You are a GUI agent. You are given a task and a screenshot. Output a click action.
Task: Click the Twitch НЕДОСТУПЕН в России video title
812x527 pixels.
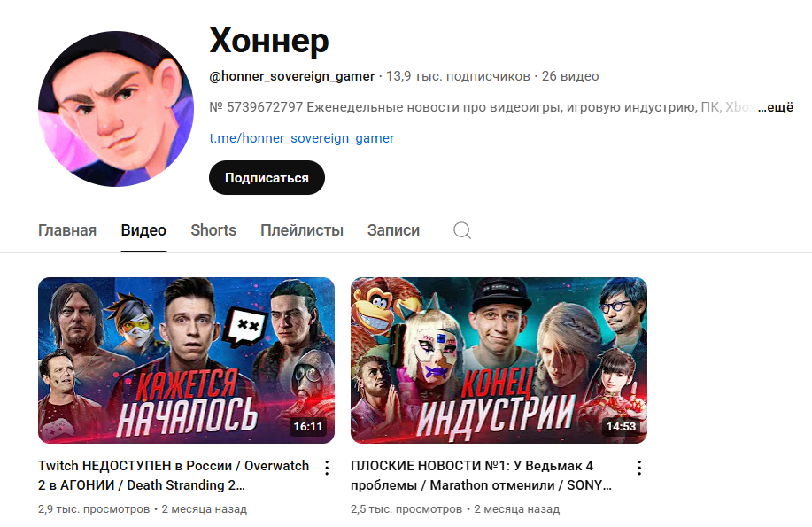[x=174, y=475]
